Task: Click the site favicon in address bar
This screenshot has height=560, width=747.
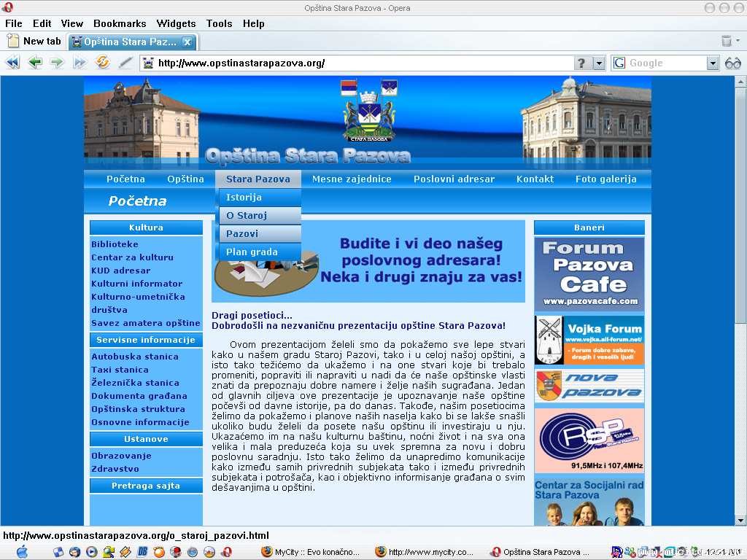Action: click(149, 63)
